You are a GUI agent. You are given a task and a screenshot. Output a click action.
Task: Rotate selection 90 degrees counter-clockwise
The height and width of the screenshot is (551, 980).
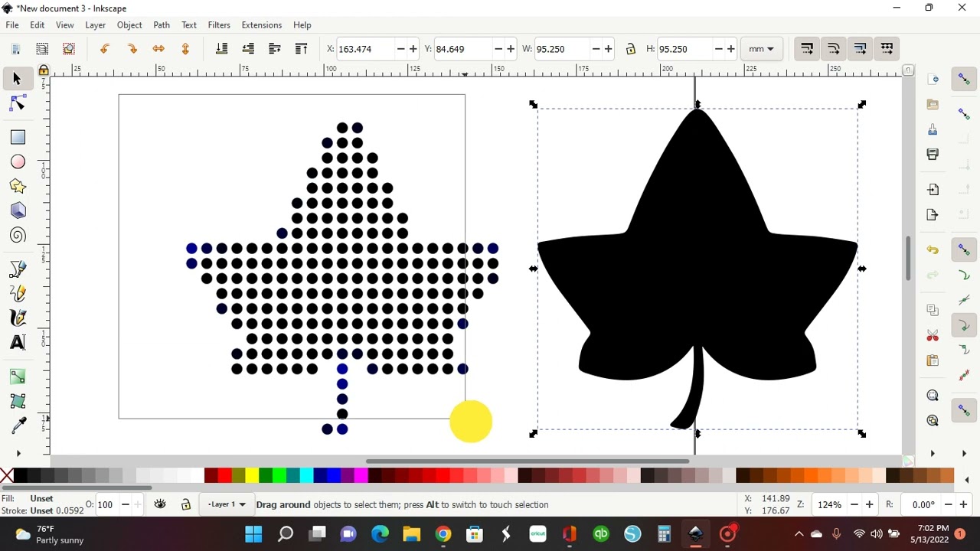[105, 49]
